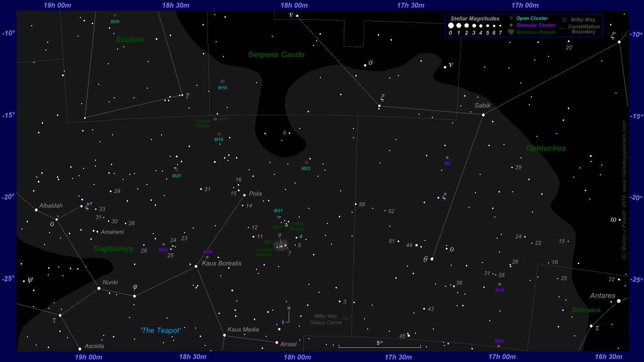This screenshot has width=644, height=362.
Task: Select the Ophiuchus constellation name
Action: 546,148
